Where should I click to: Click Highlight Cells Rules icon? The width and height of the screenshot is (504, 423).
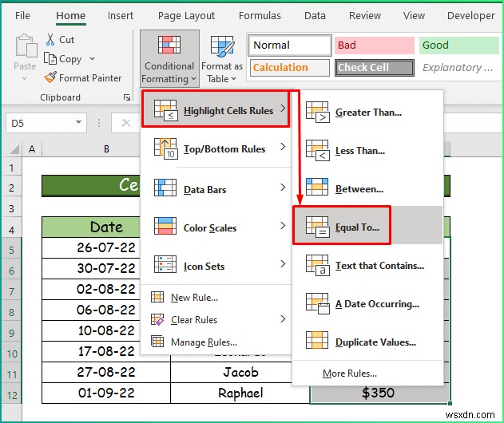(x=165, y=110)
